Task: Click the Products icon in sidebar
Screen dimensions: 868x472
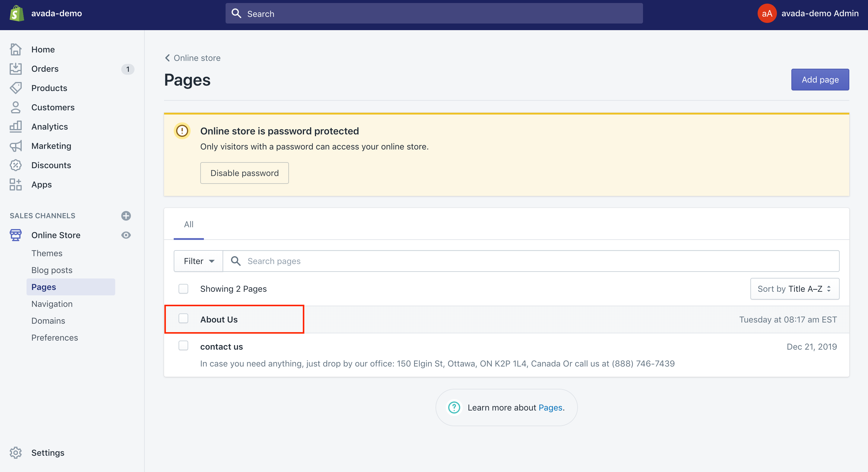Action: pyautogui.click(x=16, y=88)
